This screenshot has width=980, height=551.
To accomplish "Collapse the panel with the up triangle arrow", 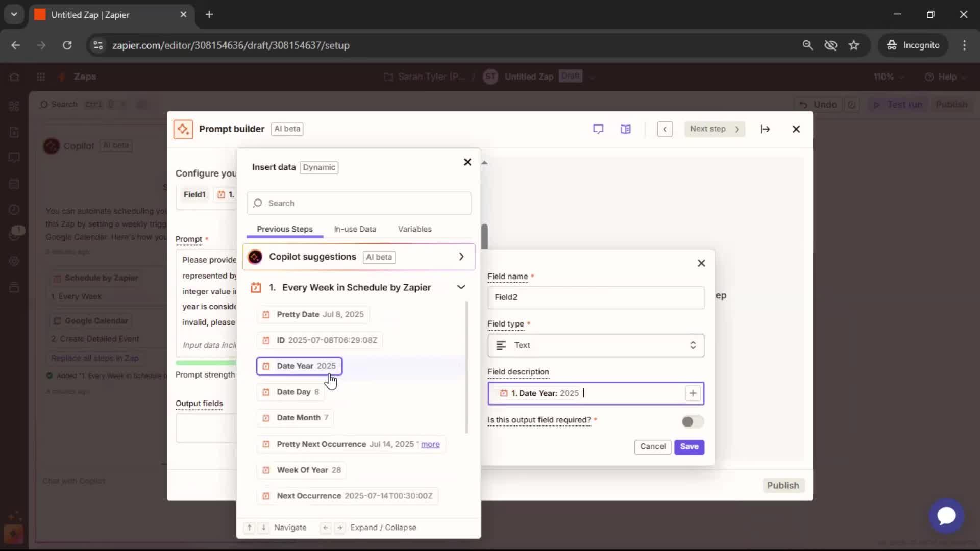I will click(x=484, y=163).
